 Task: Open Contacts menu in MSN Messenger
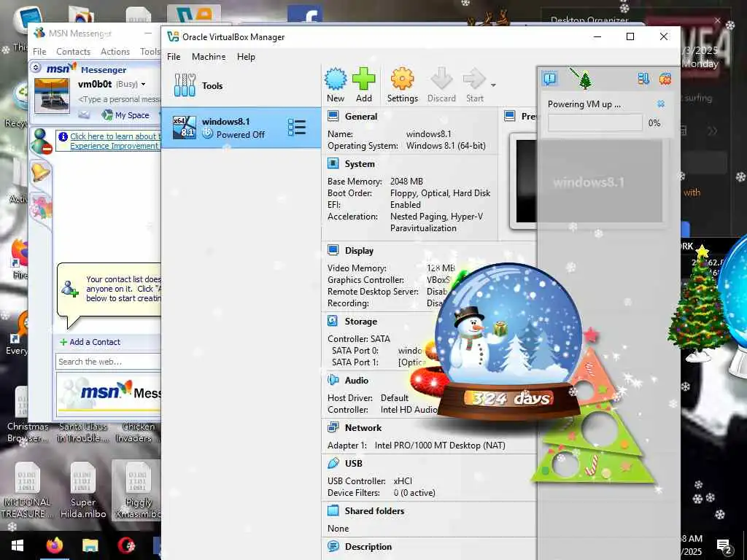tap(74, 52)
